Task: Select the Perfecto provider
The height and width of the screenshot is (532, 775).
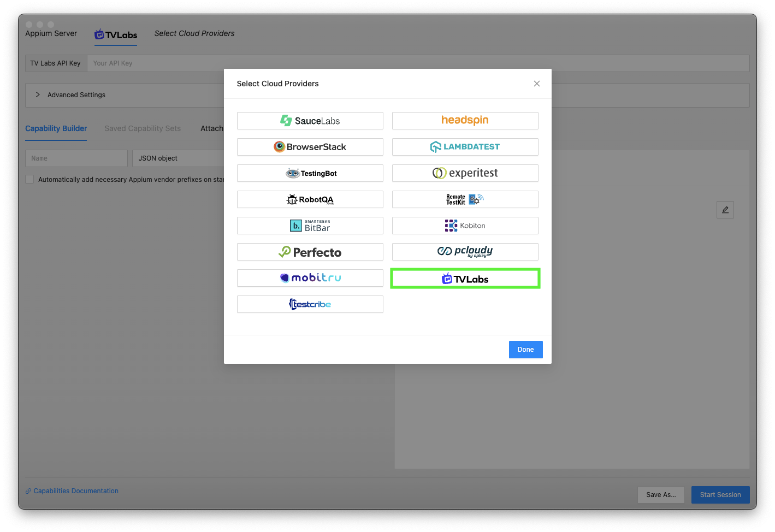Action: coord(310,252)
